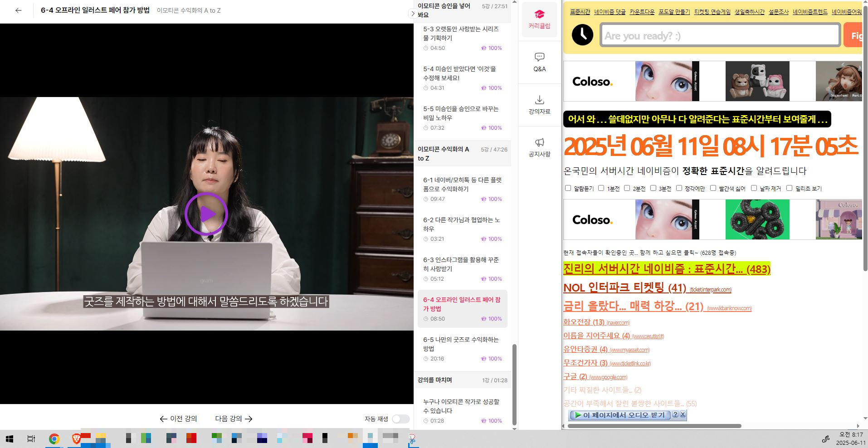This screenshot has height=448, width=868.
Task: Click the curriculum list vertical scrollbar
Action: (514, 385)
